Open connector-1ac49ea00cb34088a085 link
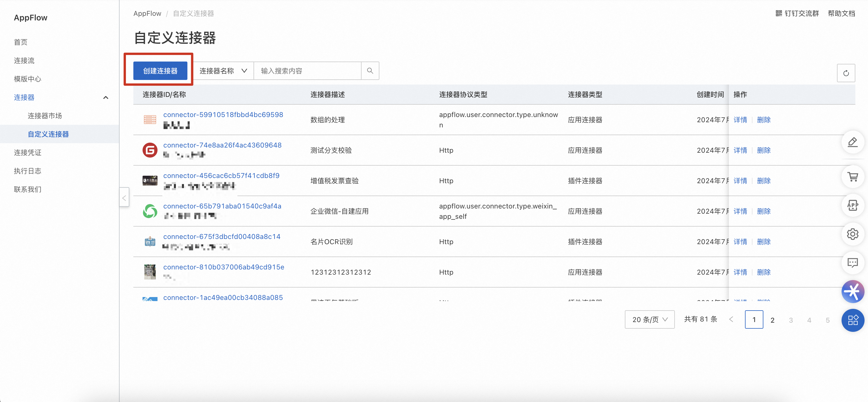The height and width of the screenshot is (402, 868). [223, 297]
